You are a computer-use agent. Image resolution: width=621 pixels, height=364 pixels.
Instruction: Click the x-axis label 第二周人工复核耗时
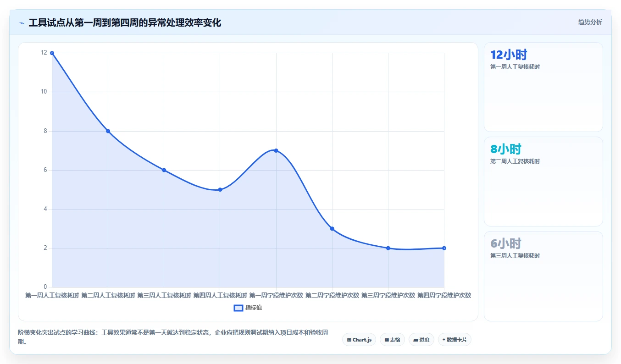click(x=108, y=295)
